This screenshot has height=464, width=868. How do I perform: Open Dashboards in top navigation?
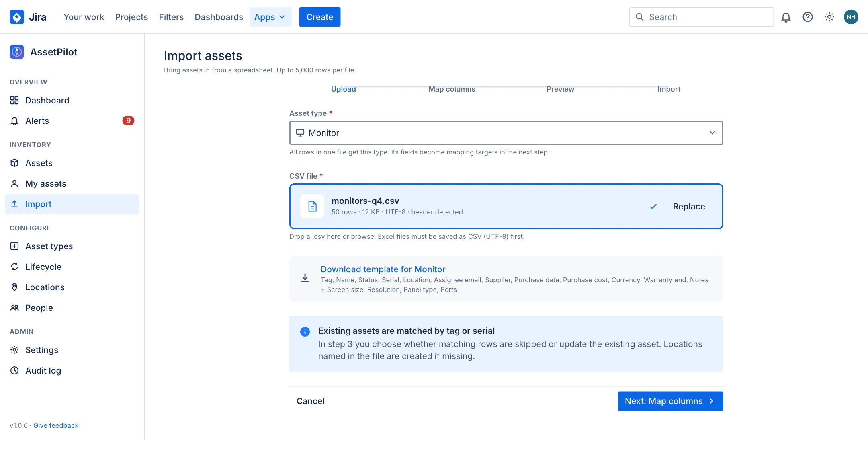219,17
